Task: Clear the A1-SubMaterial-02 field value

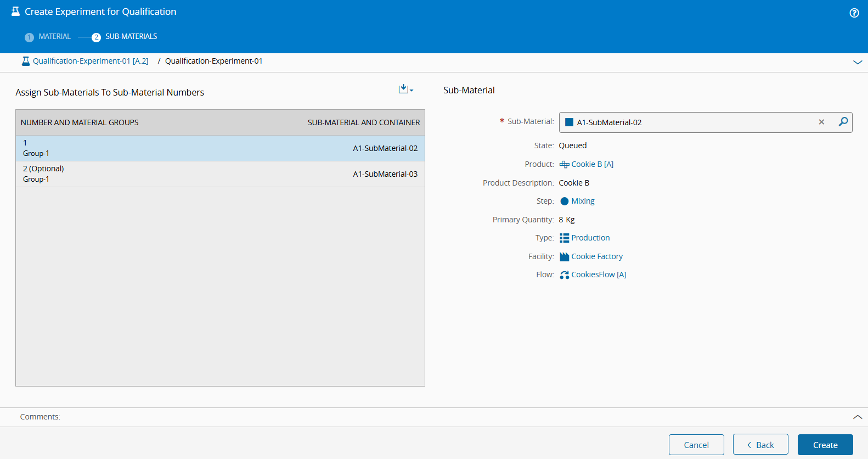Action: point(821,122)
